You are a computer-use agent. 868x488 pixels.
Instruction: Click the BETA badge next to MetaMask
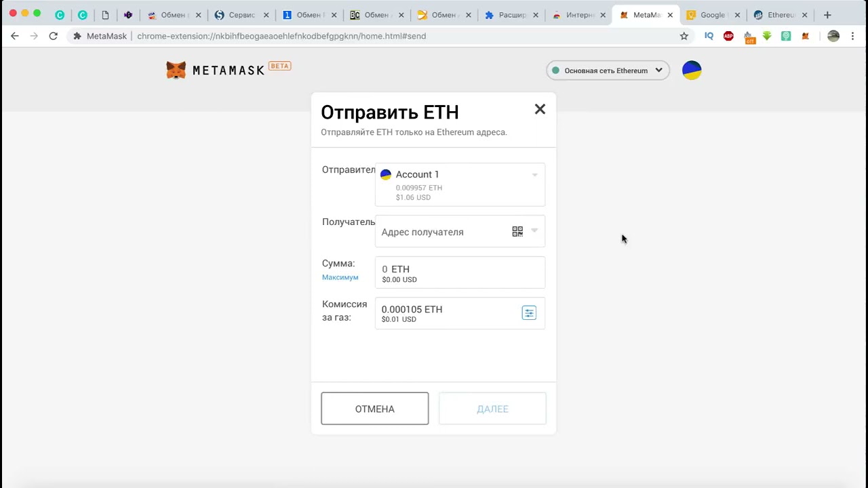[x=280, y=66]
